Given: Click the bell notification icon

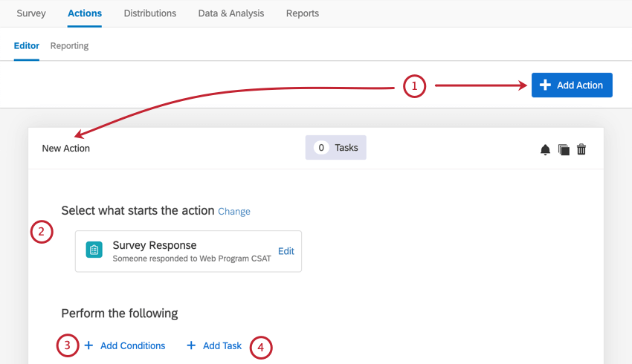Looking at the screenshot, I should 545,149.
